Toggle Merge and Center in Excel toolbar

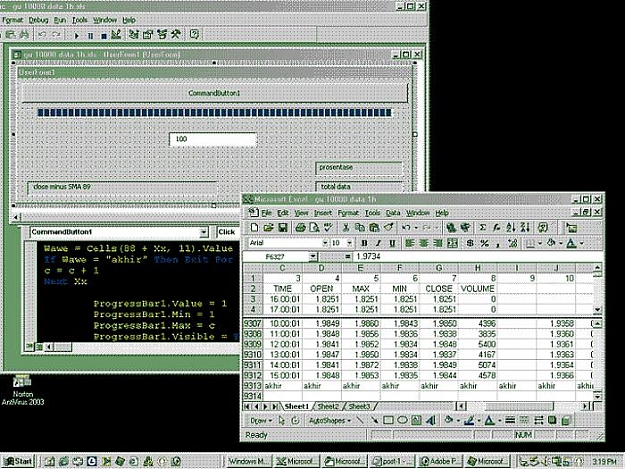coord(452,243)
